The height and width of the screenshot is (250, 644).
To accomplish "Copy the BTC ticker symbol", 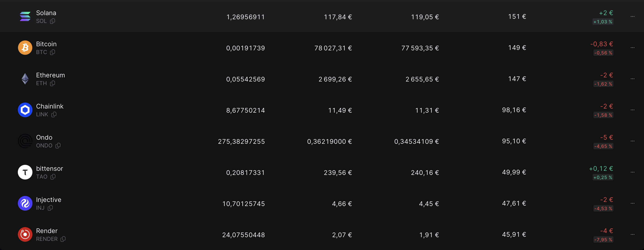I will (x=53, y=52).
